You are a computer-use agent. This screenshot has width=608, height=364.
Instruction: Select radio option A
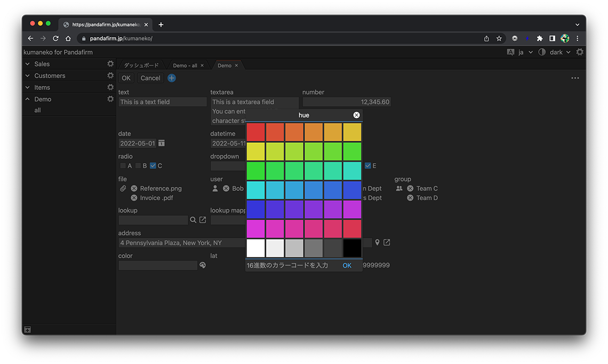123,166
